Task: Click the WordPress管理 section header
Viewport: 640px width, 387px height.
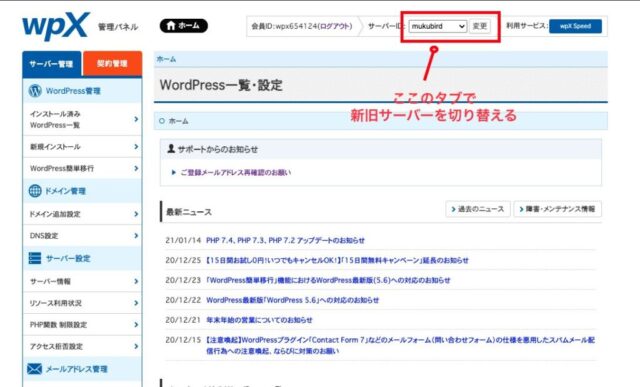Action: pos(82,91)
